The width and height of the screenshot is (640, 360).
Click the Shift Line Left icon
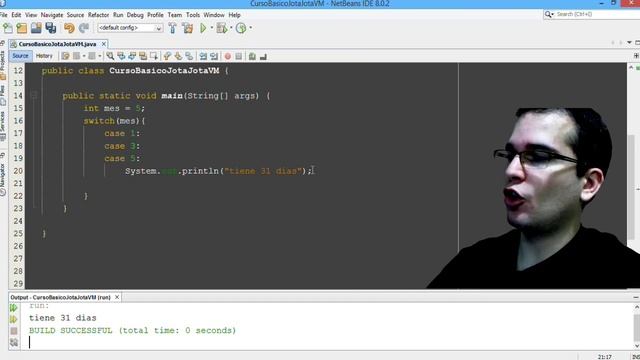203,56
